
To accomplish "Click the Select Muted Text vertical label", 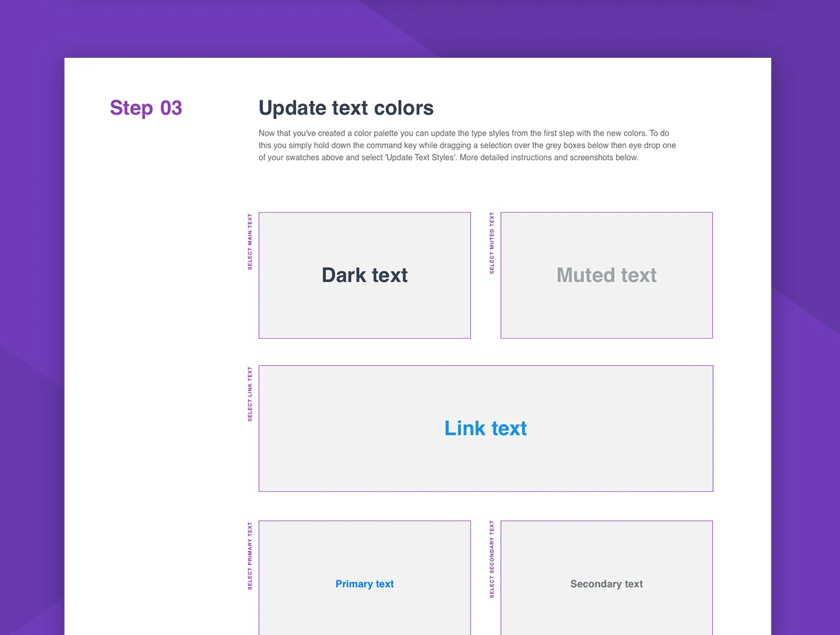I will click(x=492, y=243).
